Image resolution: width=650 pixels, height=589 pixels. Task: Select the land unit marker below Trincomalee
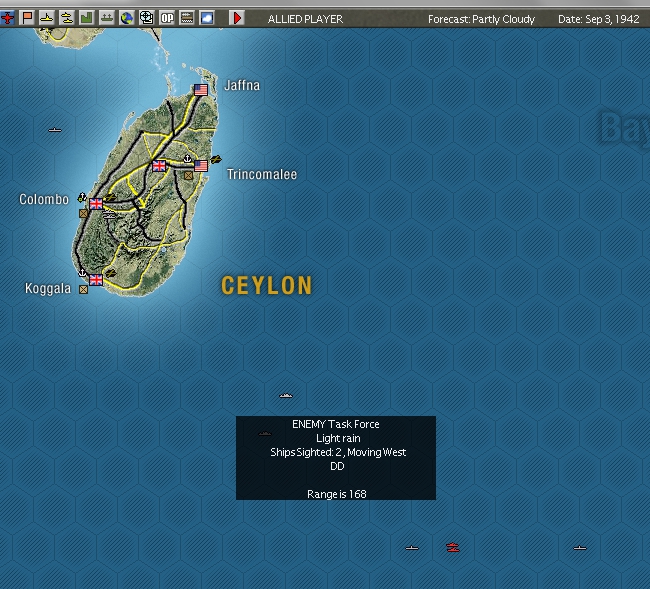[x=188, y=175]
